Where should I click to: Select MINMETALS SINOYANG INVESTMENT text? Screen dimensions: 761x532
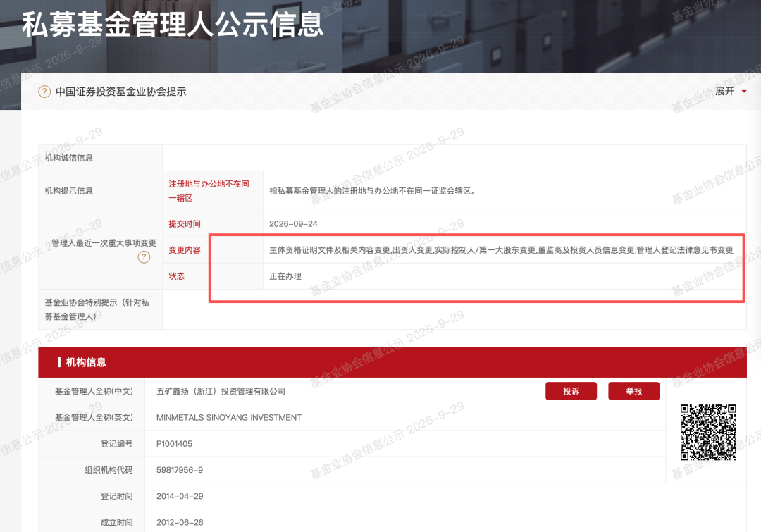point(229,417)
